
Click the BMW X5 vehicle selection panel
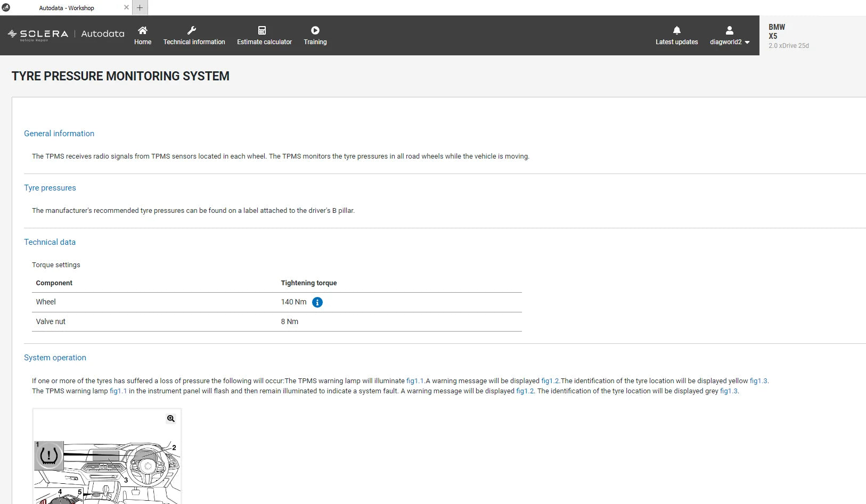tap(813, 36)
